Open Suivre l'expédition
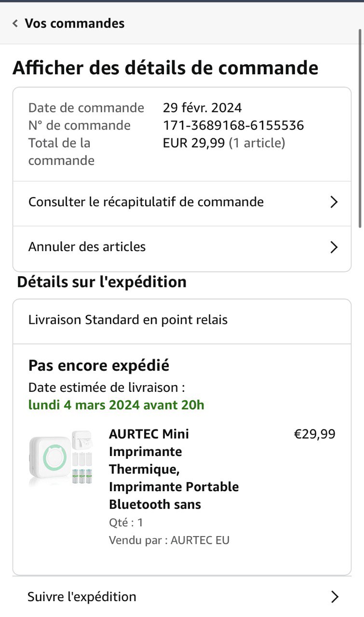This screenshot has height=617, width=364. [82, 597]
